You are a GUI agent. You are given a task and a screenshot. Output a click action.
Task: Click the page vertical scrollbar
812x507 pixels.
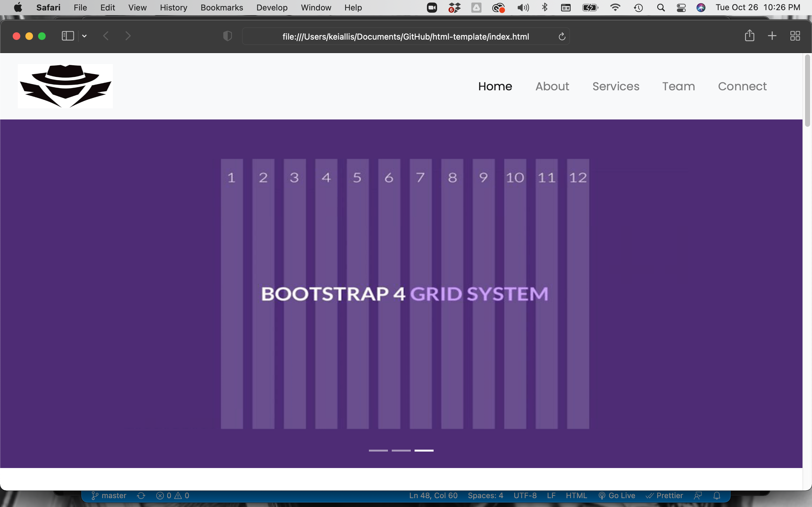click(x=807, y=91)
